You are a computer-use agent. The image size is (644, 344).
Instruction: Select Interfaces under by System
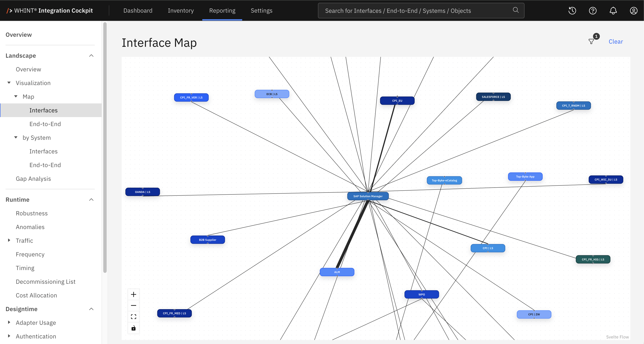pyautogui.click(x=44, y=151)
